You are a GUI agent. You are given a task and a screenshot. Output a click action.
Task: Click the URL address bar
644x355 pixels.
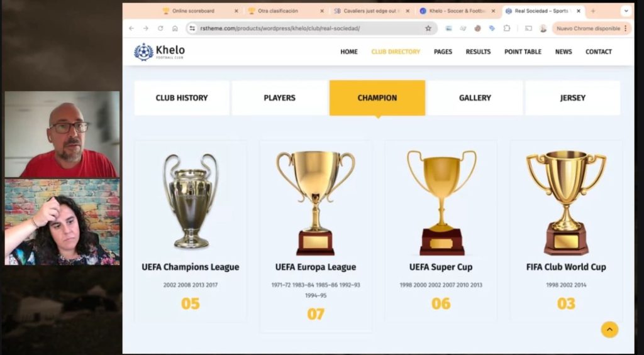(x=311, y=28)
